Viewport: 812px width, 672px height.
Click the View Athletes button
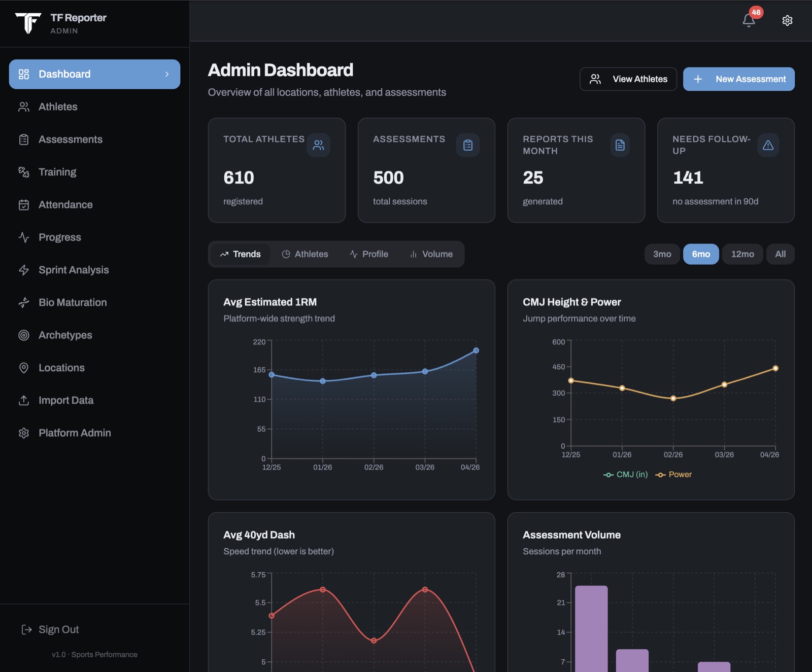628,79
